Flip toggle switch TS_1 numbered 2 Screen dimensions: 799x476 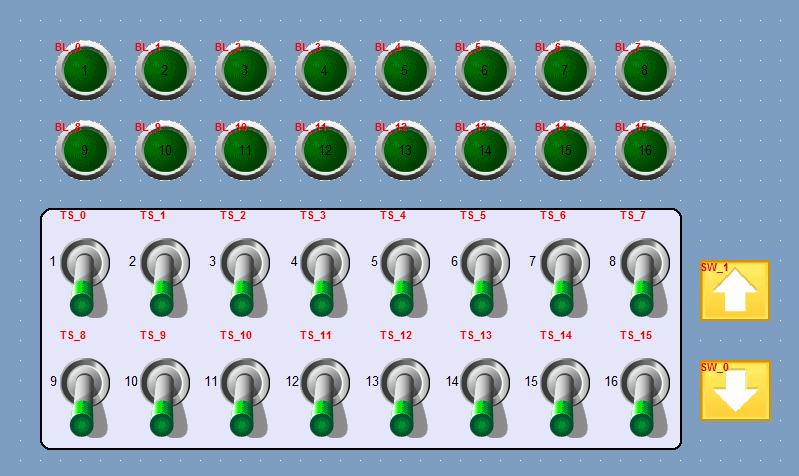[x=164, y=278]
